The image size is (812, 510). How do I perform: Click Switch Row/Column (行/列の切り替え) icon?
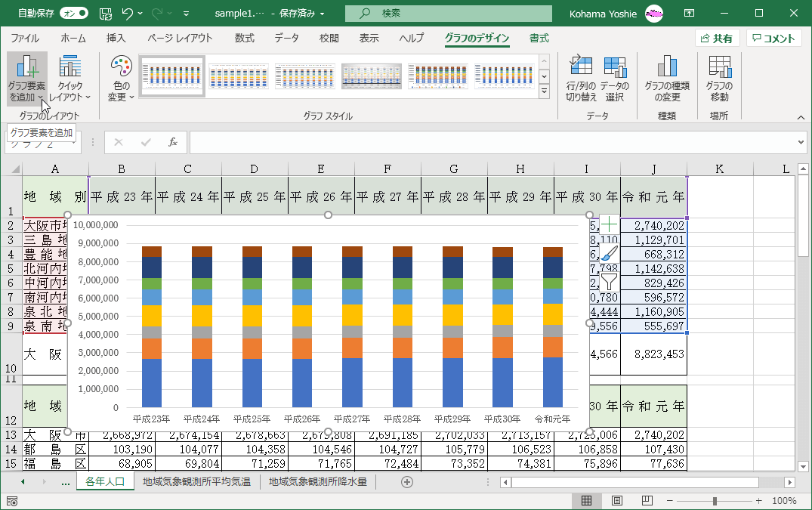click(581, 67)
